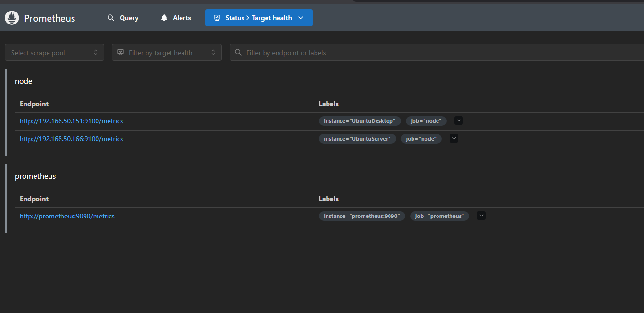
Task: Open the prometheus:9090 metrics link
Action: pyautogui.click(x=67, y=216)
